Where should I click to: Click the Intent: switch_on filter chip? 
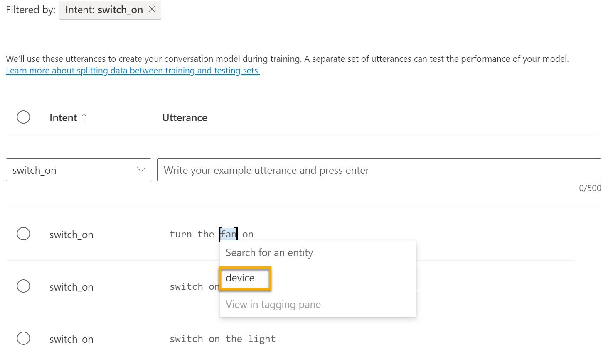tap(104, 10)
